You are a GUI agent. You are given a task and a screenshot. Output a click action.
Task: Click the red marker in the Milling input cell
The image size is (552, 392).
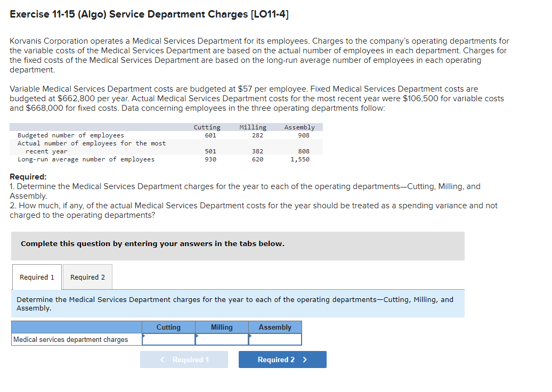pos(197,336)
